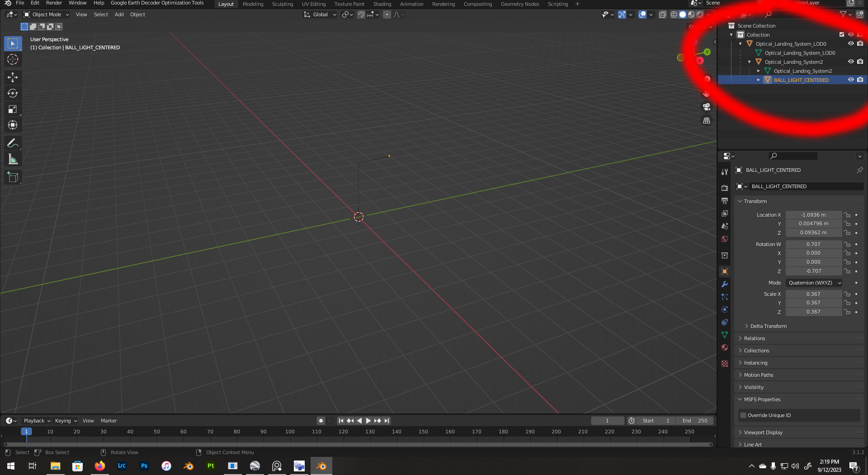
Task: Open the Physics properties tab
Action: (725, 309)
